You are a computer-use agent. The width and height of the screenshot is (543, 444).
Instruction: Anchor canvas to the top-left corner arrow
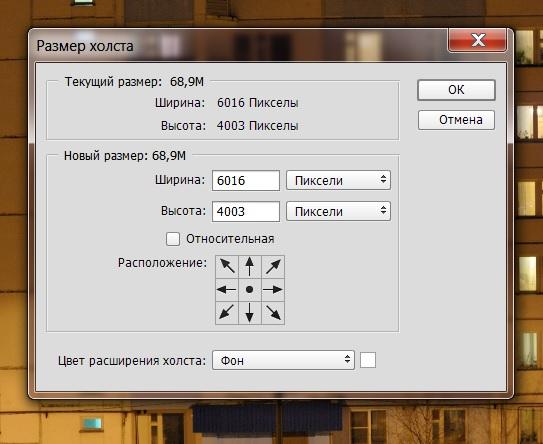point(227,267)
